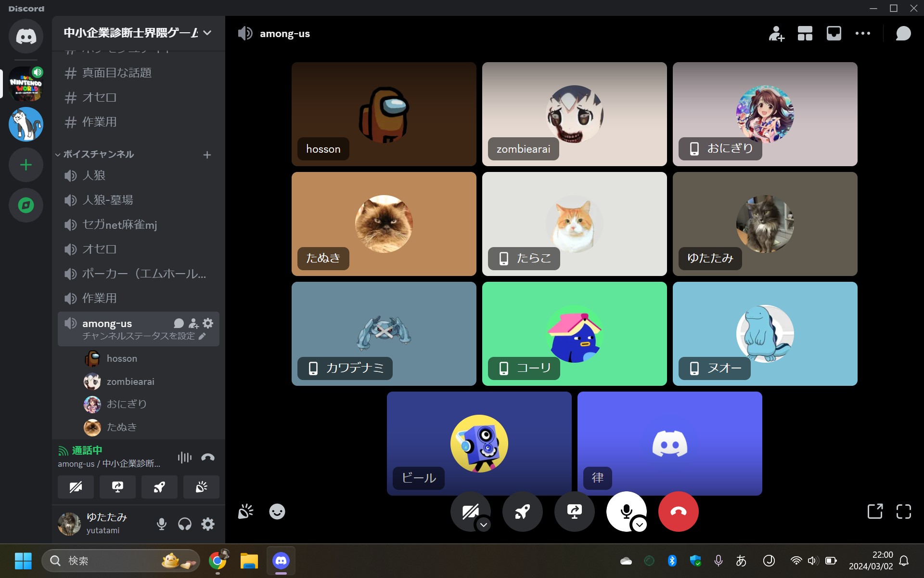This screenshot has width=924, height=578.
Task: Toggle noise suppression waveform icon
Action: 185,457
